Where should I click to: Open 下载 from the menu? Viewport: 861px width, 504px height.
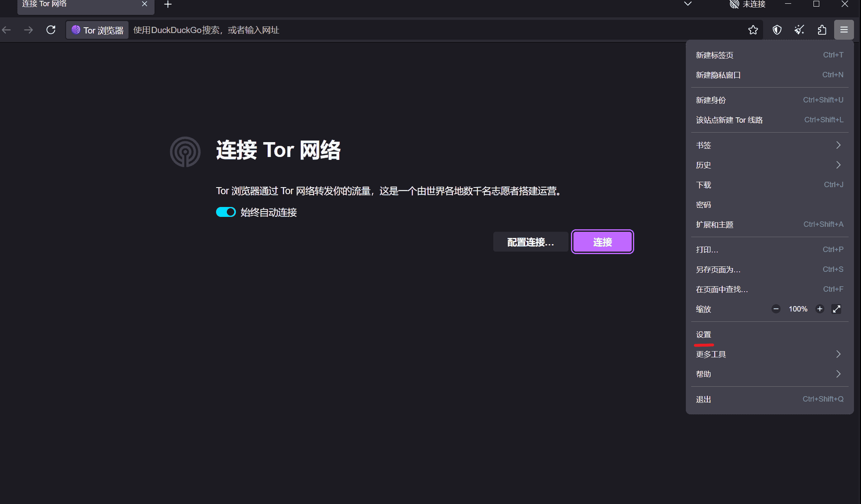coord(770,185)
